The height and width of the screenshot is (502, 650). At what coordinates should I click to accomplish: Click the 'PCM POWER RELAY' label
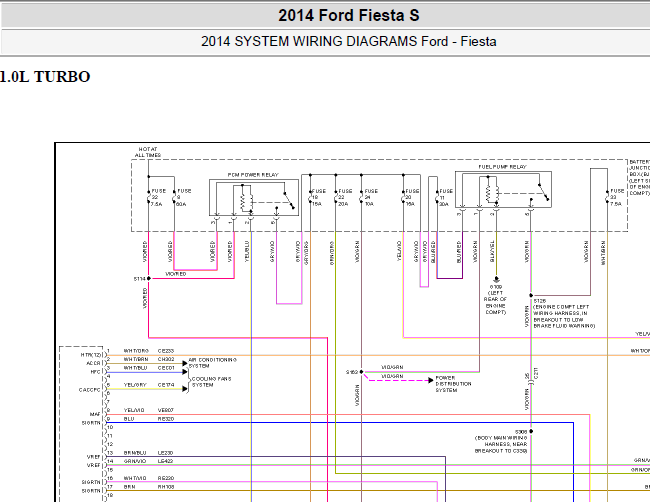(253, 175)
